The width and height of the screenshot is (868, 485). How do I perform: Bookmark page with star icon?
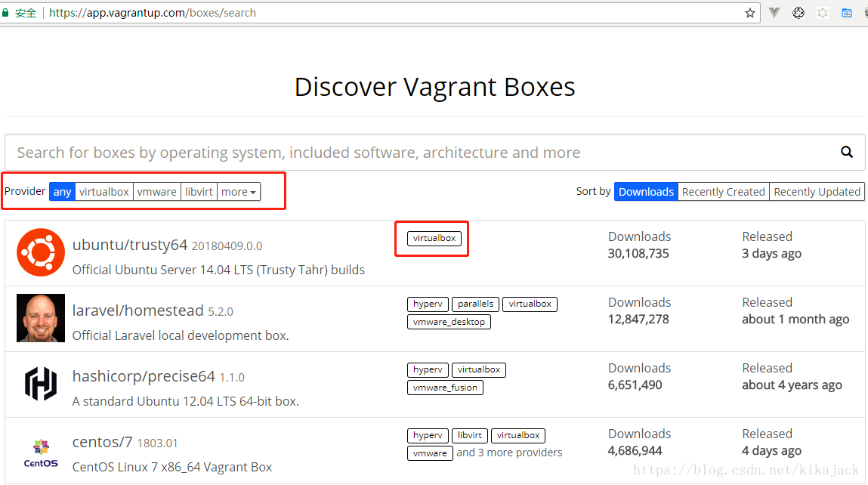tap(749, 13)
